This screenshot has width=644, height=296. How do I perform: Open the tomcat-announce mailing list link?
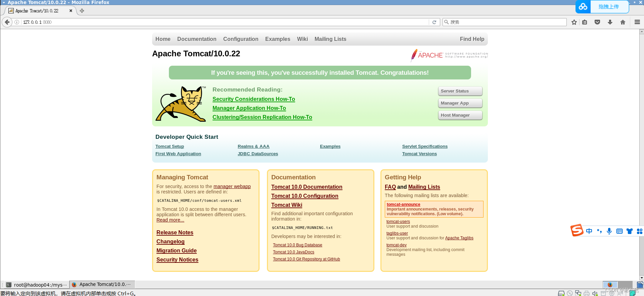(403, 204)
